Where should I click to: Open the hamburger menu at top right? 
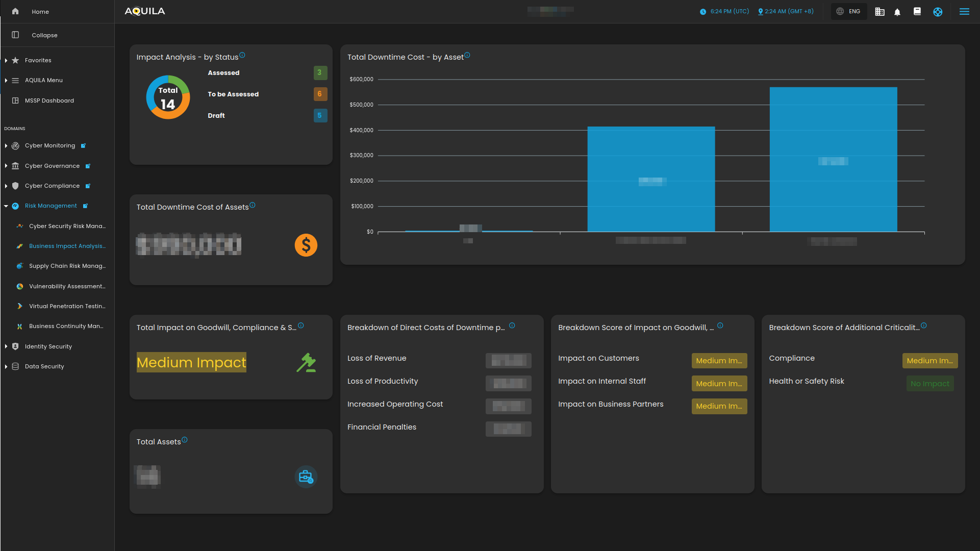[964, 12]
